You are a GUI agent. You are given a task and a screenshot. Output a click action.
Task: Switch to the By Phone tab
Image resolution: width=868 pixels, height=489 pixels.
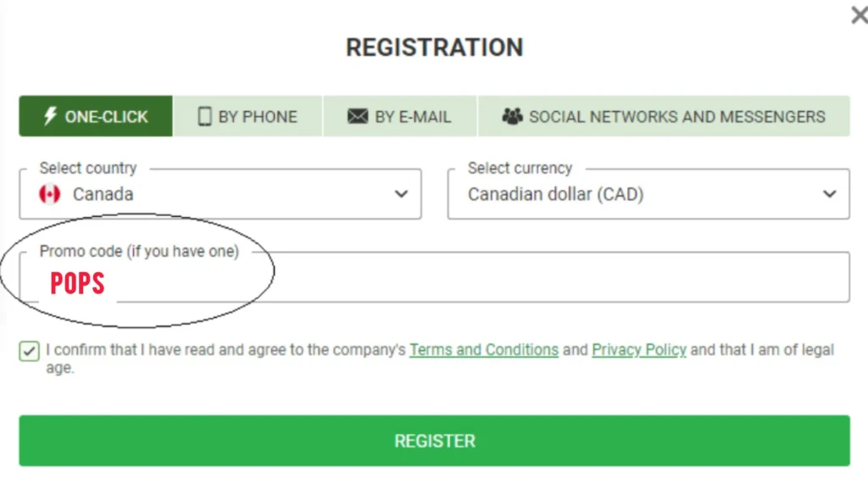point(248,117)
